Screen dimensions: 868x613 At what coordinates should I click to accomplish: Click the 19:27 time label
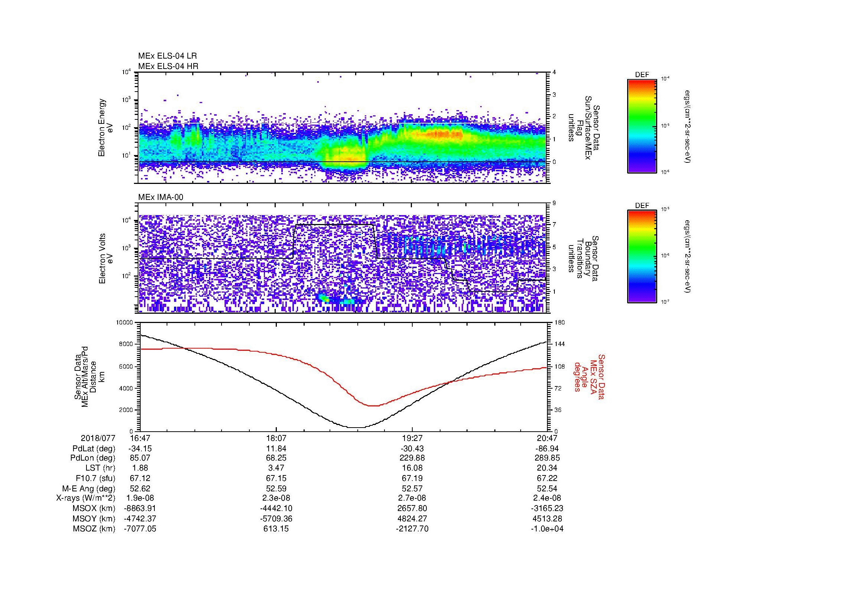pyautogui.click(x=412, y=438)
